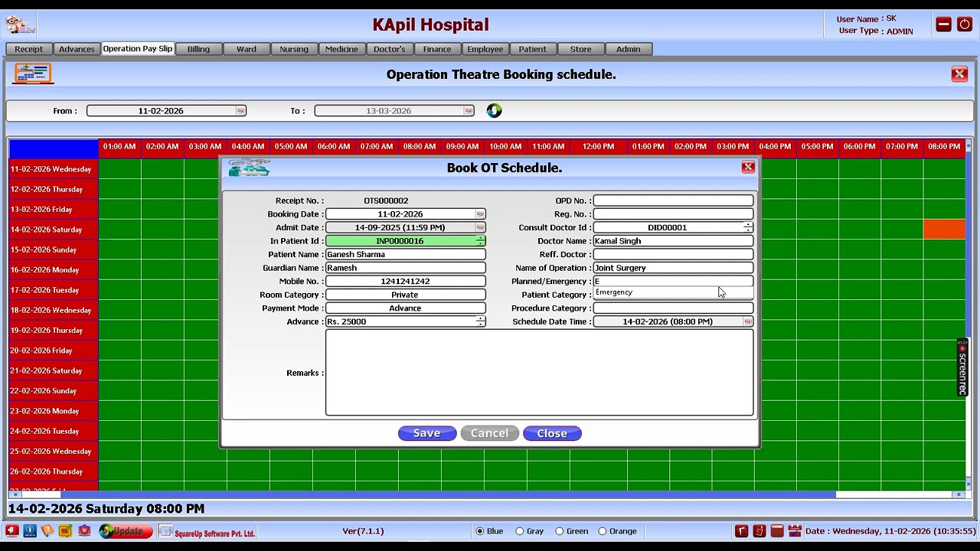
Task: Click the Reff. Doctor field
Action: coord(673,254)
